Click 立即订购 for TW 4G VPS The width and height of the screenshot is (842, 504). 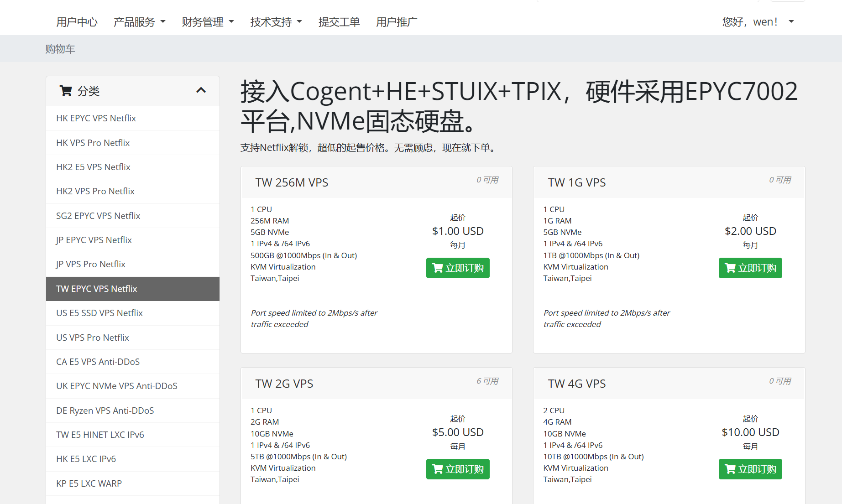coord(750,469)
